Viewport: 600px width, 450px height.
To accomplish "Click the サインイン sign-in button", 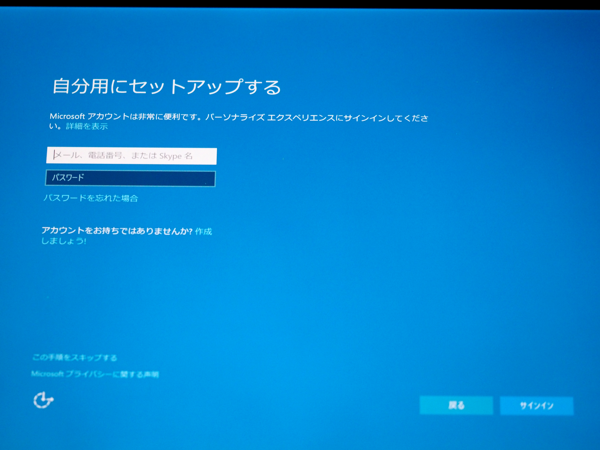I will [x=536, y=406].
